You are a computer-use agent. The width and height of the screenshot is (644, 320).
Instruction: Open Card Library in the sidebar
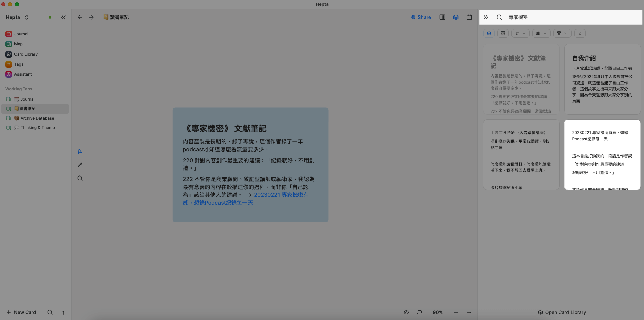click(x=26, y=54)
